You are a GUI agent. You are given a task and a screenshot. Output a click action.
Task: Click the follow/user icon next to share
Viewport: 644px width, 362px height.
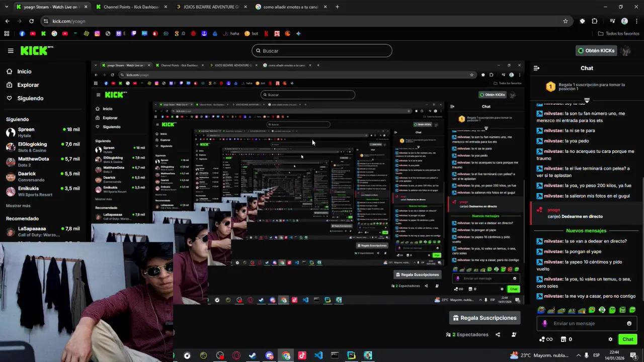point(514,334)
